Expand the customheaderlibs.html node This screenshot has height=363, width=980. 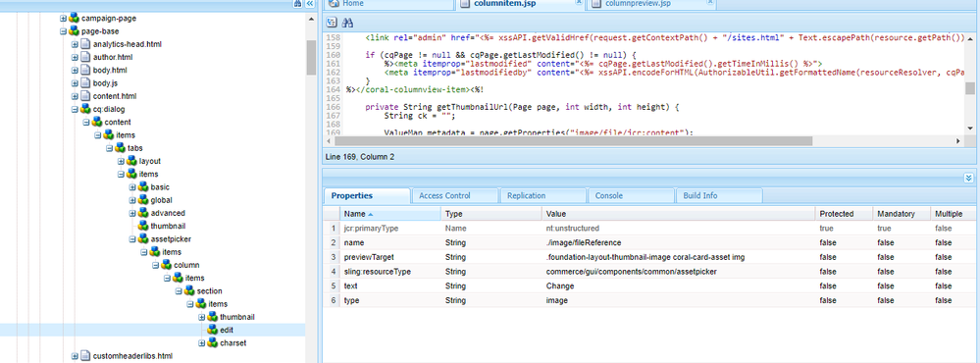(x=75, y=356)
